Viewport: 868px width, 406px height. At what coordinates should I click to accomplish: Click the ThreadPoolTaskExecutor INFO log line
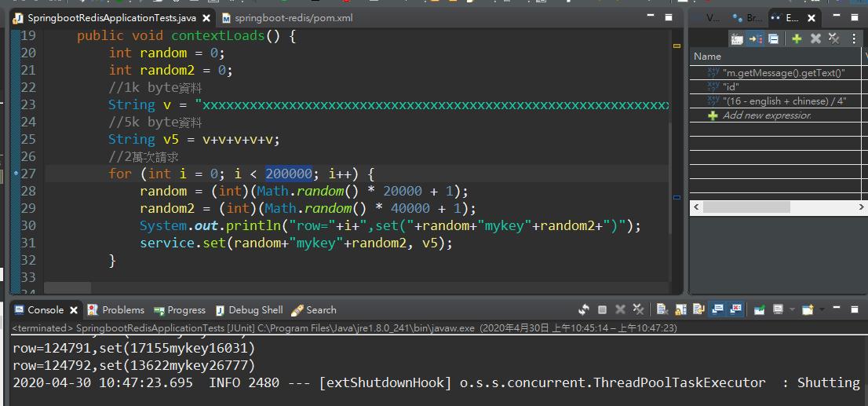coord(436,382)
